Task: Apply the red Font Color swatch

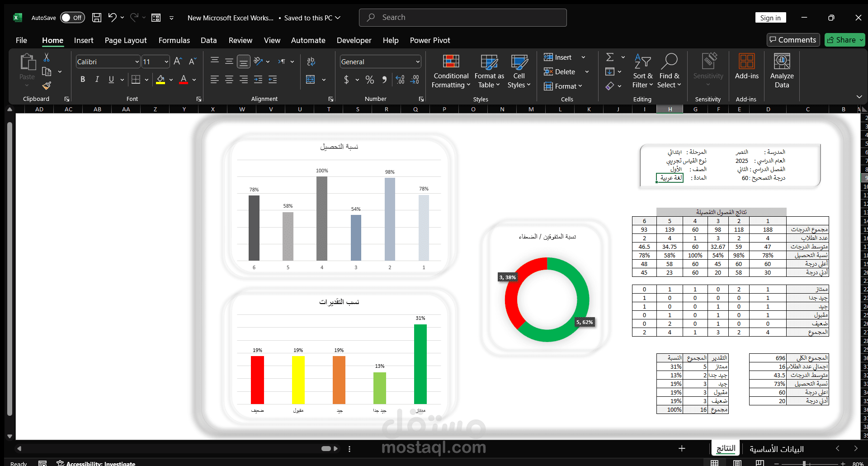Action: point(184,80)
